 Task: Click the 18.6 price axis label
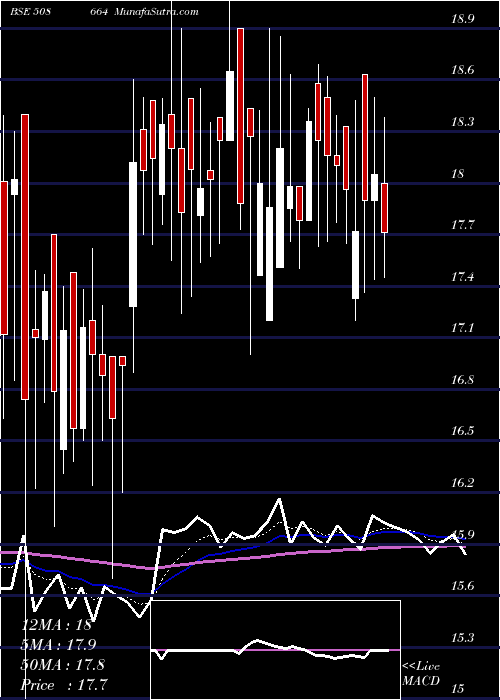tap(463, 71)
